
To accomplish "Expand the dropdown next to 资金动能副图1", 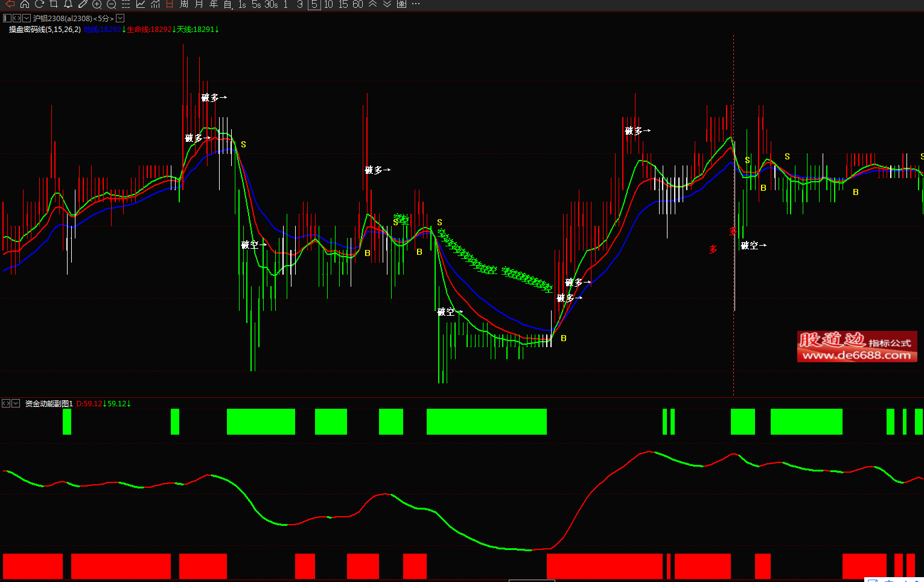I will (x=16, y=403).
